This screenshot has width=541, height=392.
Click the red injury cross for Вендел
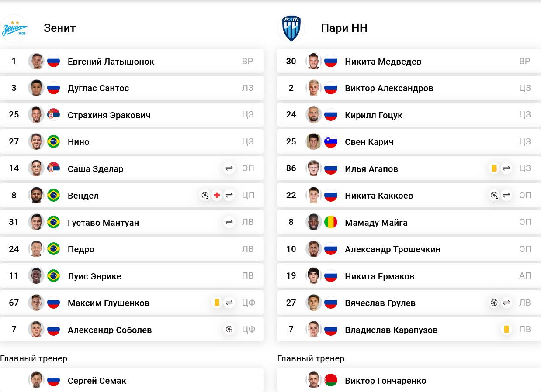click(217, 196)
